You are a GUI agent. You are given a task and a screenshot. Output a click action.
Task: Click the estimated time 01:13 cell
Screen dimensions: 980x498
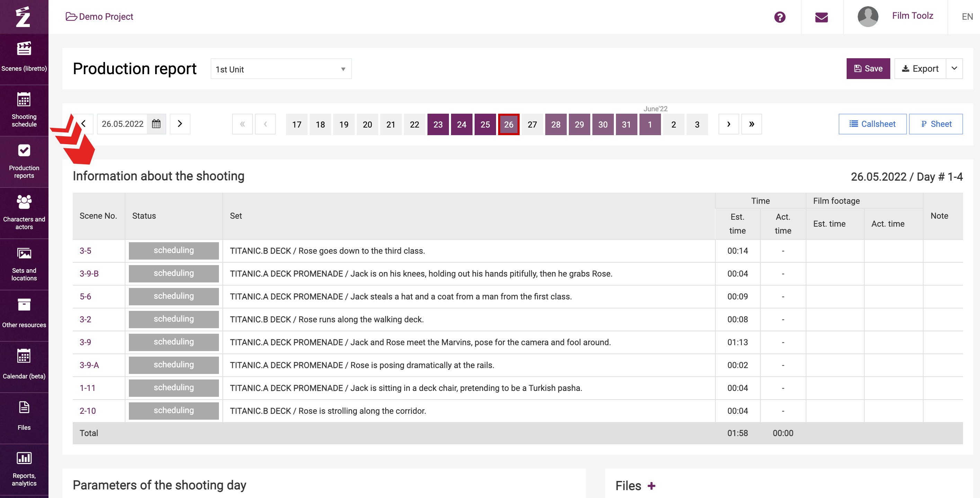click(737, 342)
